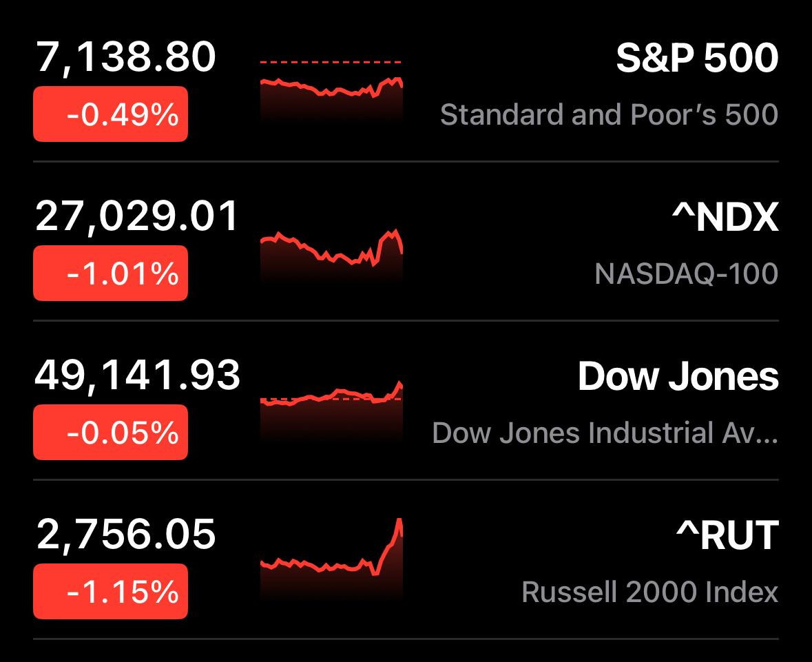Toggle the S&P 500 -0.49% change badge
The height and width of the screenshot is (662, 812).
[x=110, y=114]
